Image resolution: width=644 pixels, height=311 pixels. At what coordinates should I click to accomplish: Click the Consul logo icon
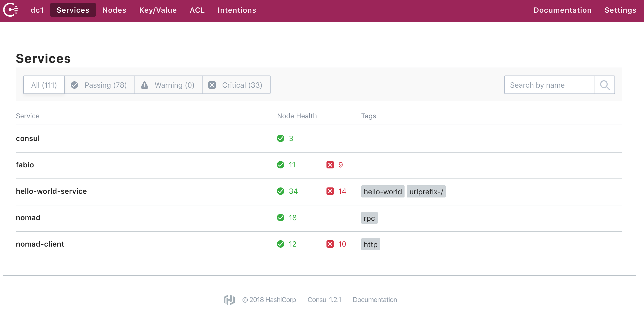point(11,10)
